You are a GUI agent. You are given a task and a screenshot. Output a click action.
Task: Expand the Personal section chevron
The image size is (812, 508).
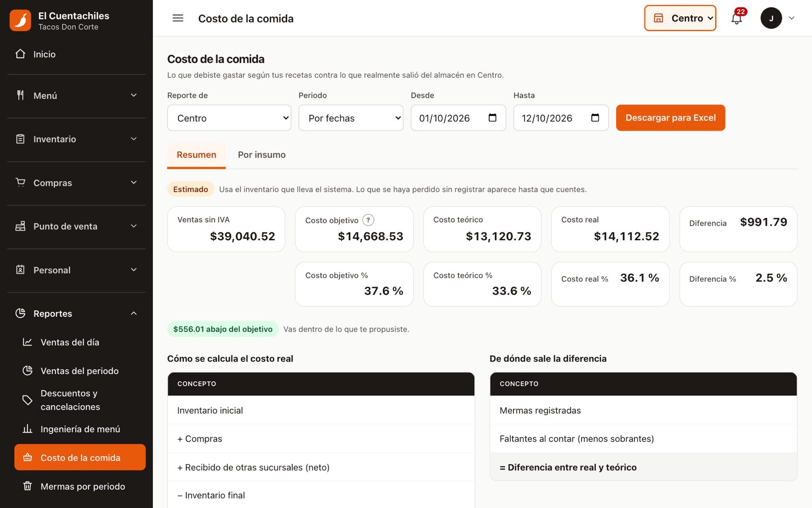tap(134, 270)
